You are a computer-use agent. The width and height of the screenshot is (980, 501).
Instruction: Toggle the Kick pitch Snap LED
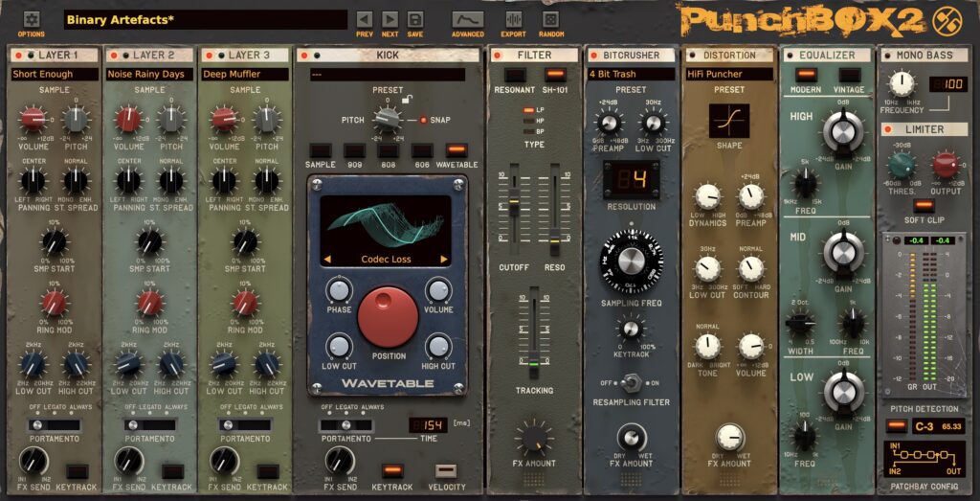coord(423,120)
